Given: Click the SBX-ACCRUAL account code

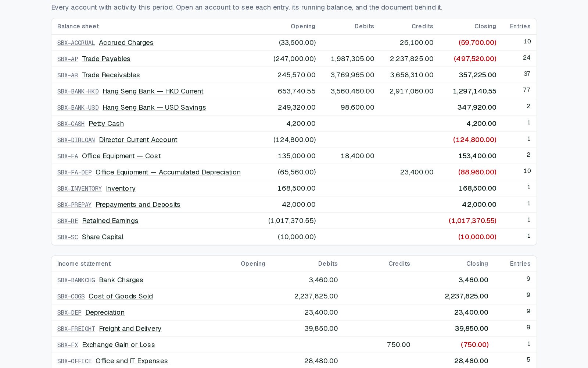Looking at the screenshot, I should coord(76,43).
